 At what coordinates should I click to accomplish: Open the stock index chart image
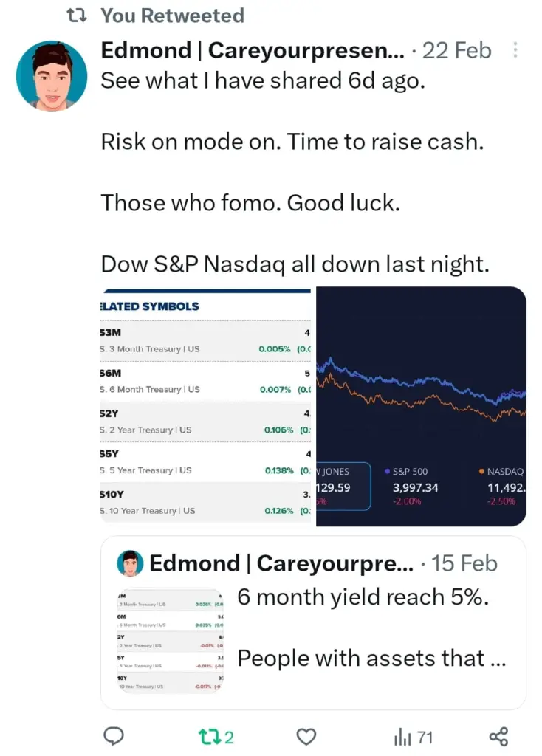tap(421, 406)
